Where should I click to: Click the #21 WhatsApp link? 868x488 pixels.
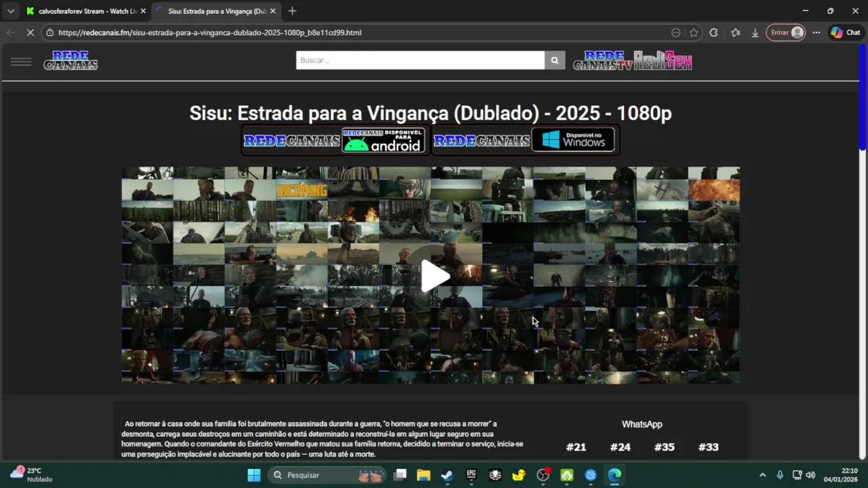pyautogui.click(x=576, y=447)
